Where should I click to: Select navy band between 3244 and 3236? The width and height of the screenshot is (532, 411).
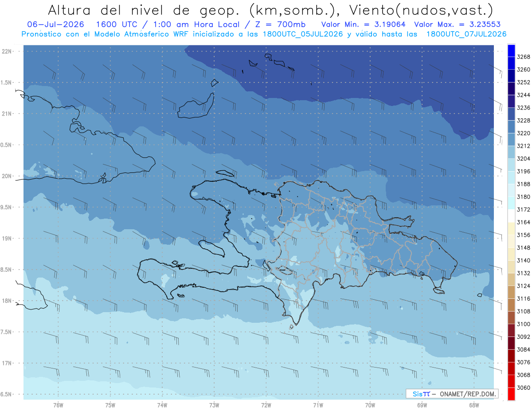point(511,102)
